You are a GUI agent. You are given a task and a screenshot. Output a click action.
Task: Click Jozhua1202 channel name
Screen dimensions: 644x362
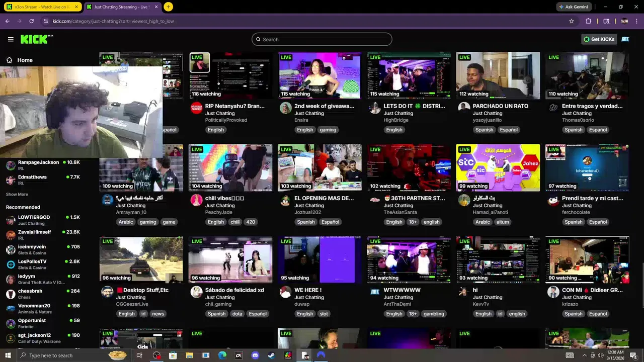(307, 212)
